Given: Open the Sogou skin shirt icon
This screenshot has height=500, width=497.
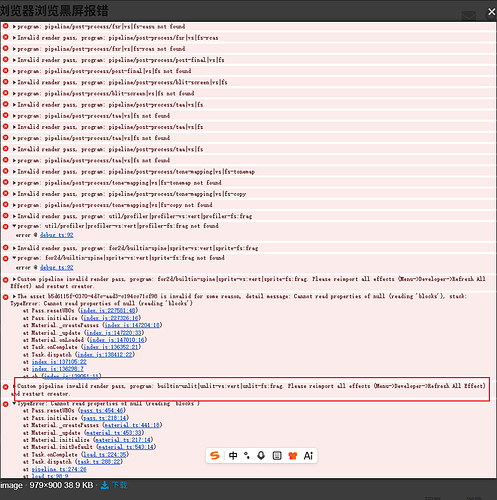Looking at the screenshot, I should (x=292, y=455).
